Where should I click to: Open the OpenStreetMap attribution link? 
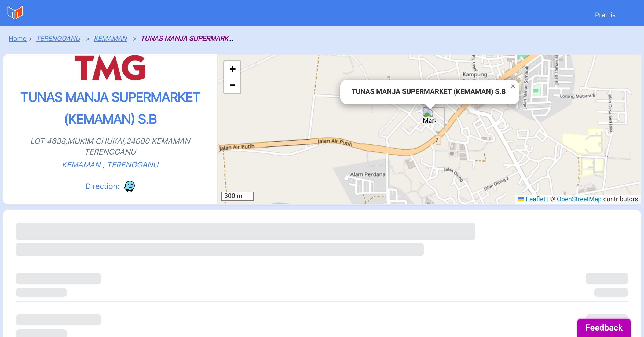click(x=579, y=199)
